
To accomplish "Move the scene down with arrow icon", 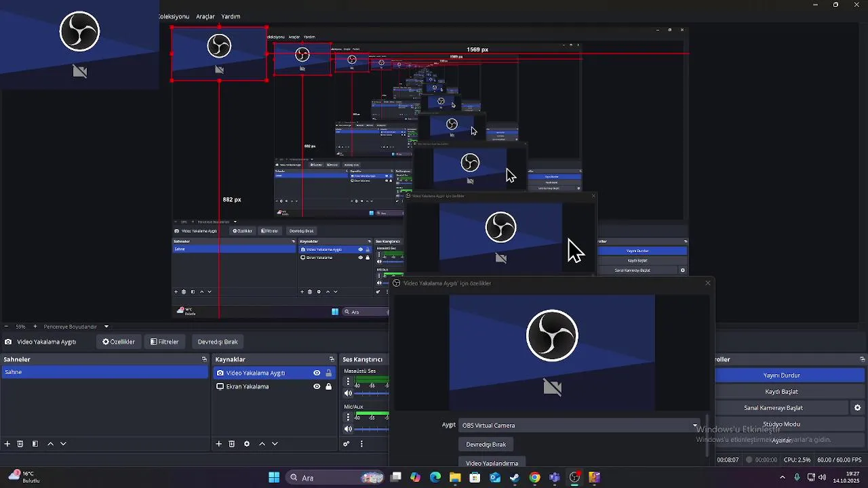I will click(63, 444).
